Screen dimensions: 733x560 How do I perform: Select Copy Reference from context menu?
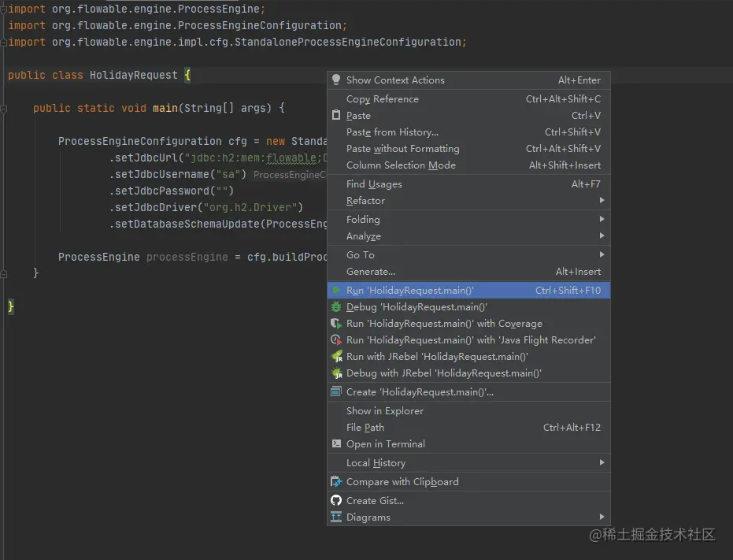pos(383,99)
